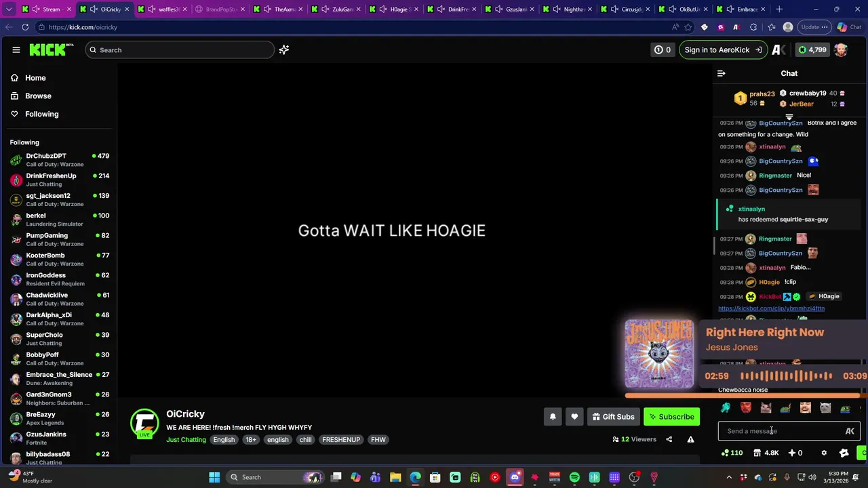The width and height of the screenshot is (868, 488).
Task: Open the user profile avatar menu
Action: (x=841, y=49)
